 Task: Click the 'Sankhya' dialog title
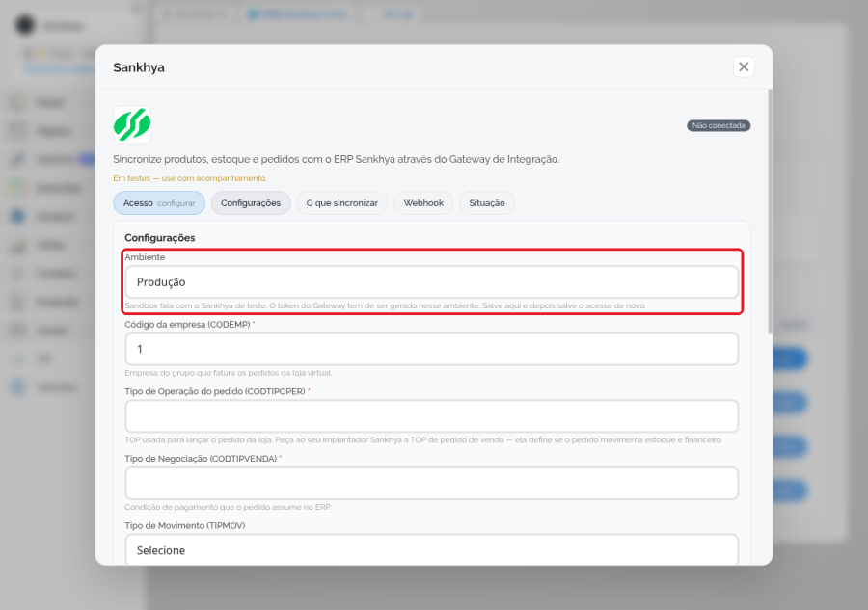pos(139,67)
